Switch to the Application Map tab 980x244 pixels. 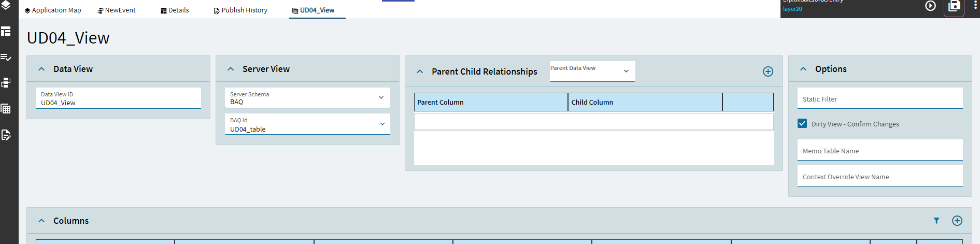[x=53, y=10]
